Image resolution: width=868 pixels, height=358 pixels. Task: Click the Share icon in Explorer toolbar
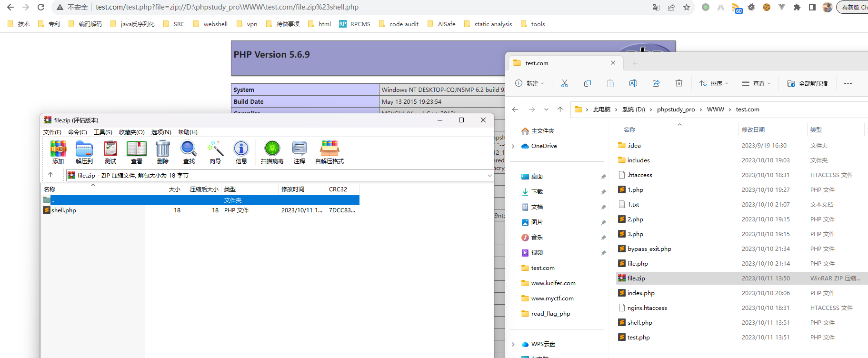[656, 83]
